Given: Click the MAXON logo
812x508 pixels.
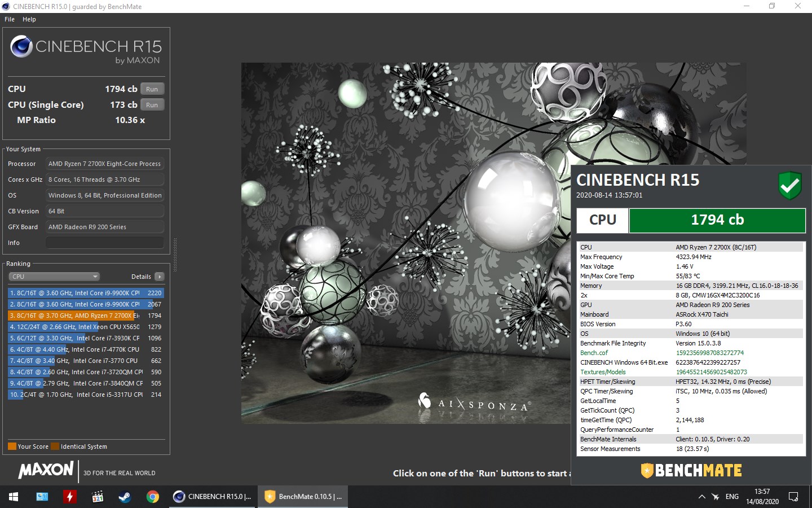Looking at the screenshot, I should pyautogui.click(x=46, y=470).
